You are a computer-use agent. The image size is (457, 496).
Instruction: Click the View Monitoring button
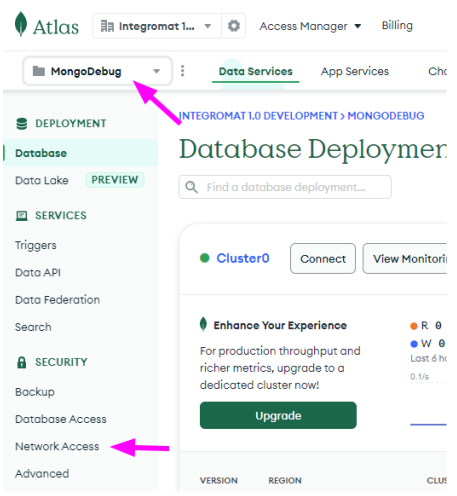tap(405, 259)
